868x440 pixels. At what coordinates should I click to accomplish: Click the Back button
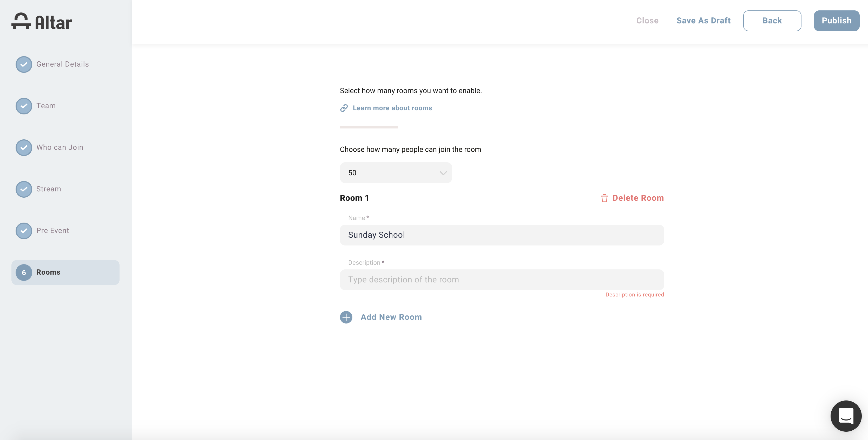pyautogui.click(x=772, y=21)
